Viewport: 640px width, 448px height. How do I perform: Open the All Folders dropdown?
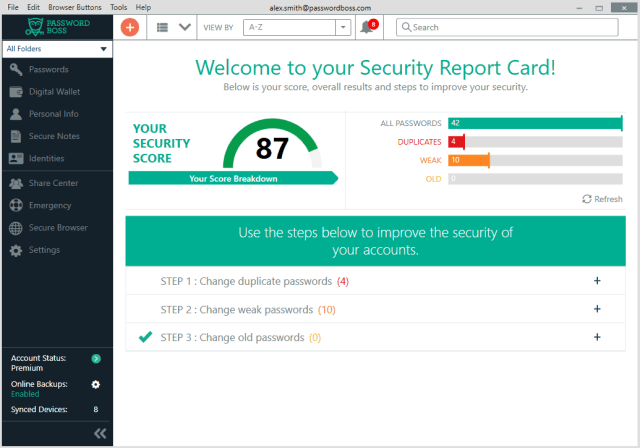[x=56, y=48]
